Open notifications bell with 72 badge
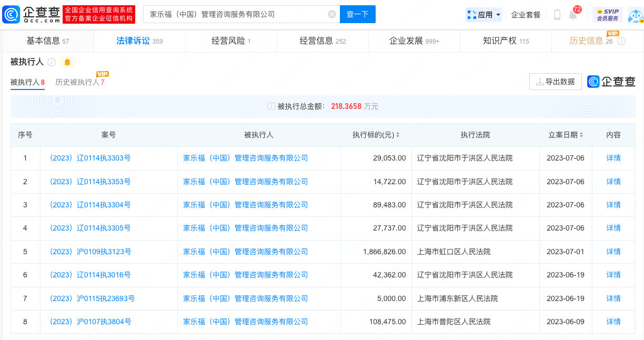The image size is (644, 340). point(573,15)
